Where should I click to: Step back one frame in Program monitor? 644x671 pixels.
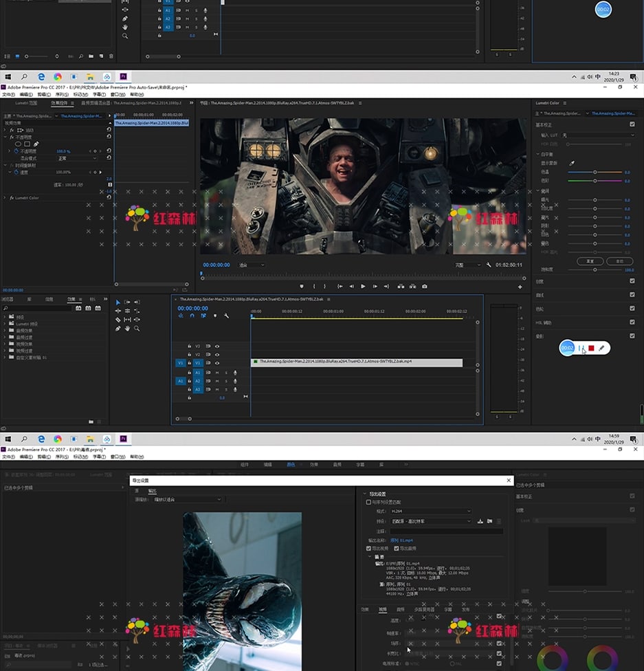[x=351, y=286]
